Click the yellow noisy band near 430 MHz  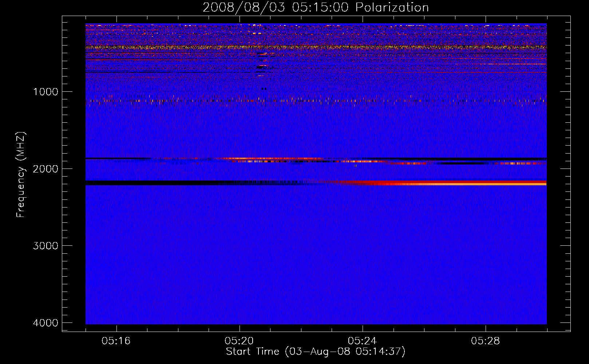coord(316,47)
